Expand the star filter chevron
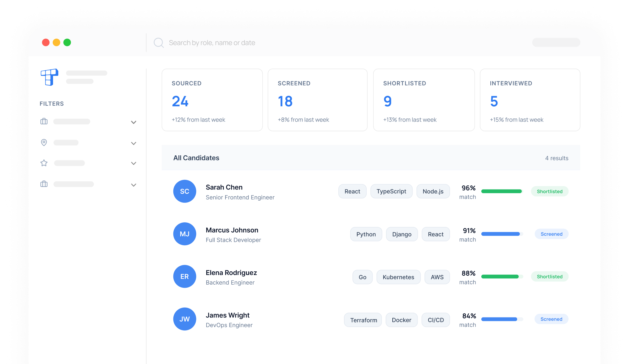This screenshot has height=364, width=629. [134, 163]
